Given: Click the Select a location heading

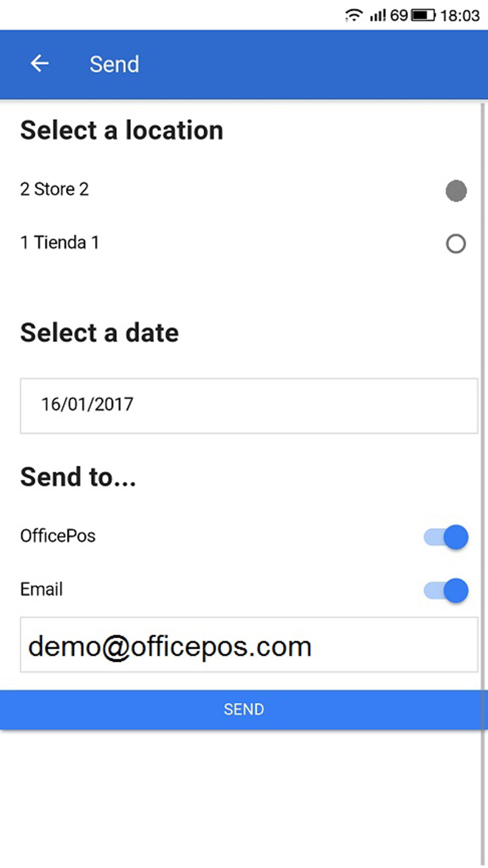Looking at the screenshot, I should (x=121, y=130).
